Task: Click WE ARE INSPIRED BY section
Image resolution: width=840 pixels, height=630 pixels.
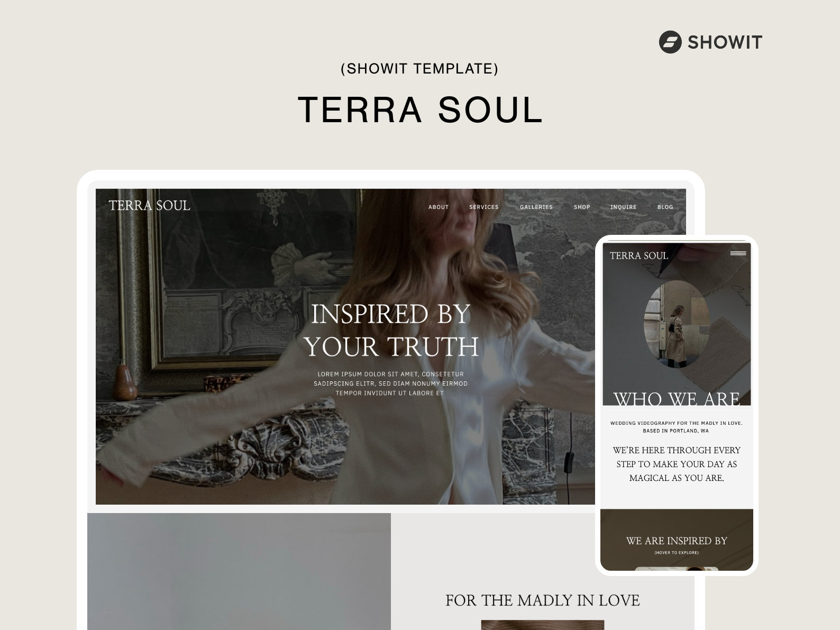Action: coord(677,541)
